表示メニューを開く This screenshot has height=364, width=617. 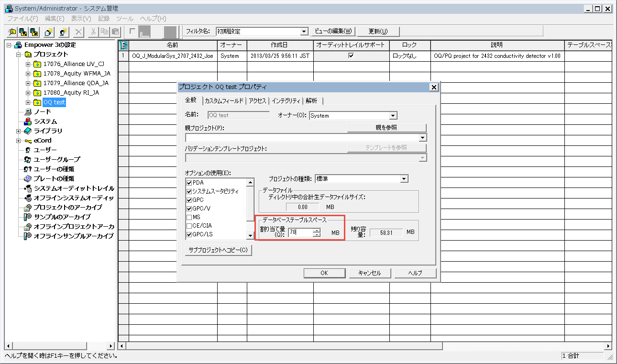81,18
